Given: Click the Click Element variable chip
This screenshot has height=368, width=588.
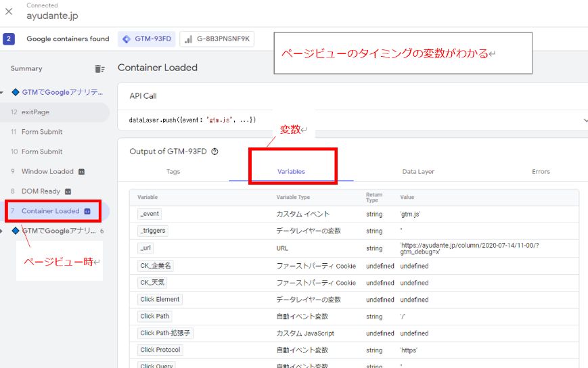Looking at the screenshot, I should pyautogui.click(x=160, y=300).
